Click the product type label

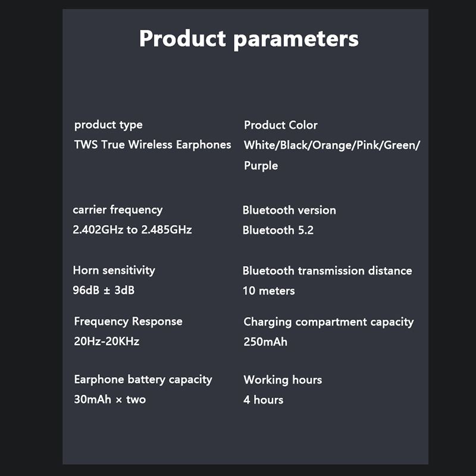[108, 125]
